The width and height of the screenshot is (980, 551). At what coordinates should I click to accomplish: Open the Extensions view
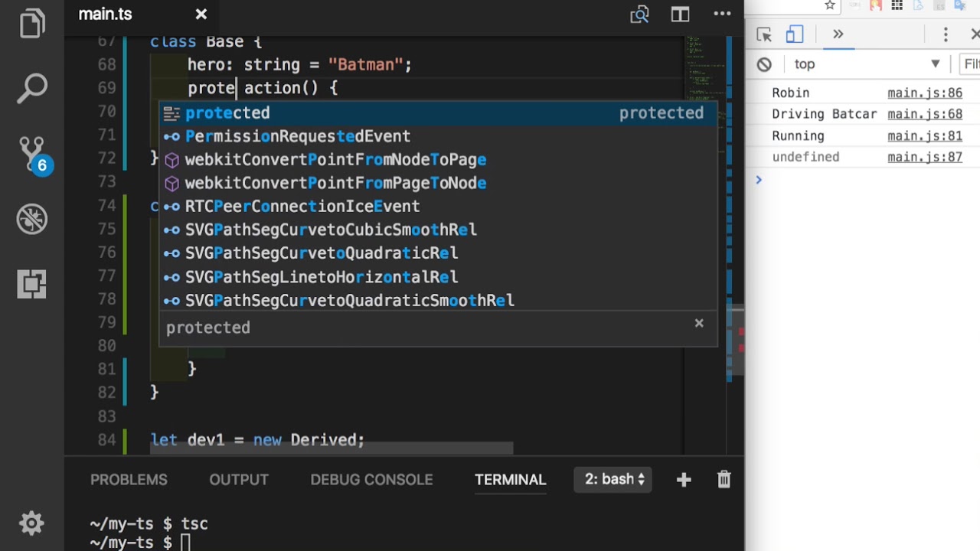pos(32,284)
